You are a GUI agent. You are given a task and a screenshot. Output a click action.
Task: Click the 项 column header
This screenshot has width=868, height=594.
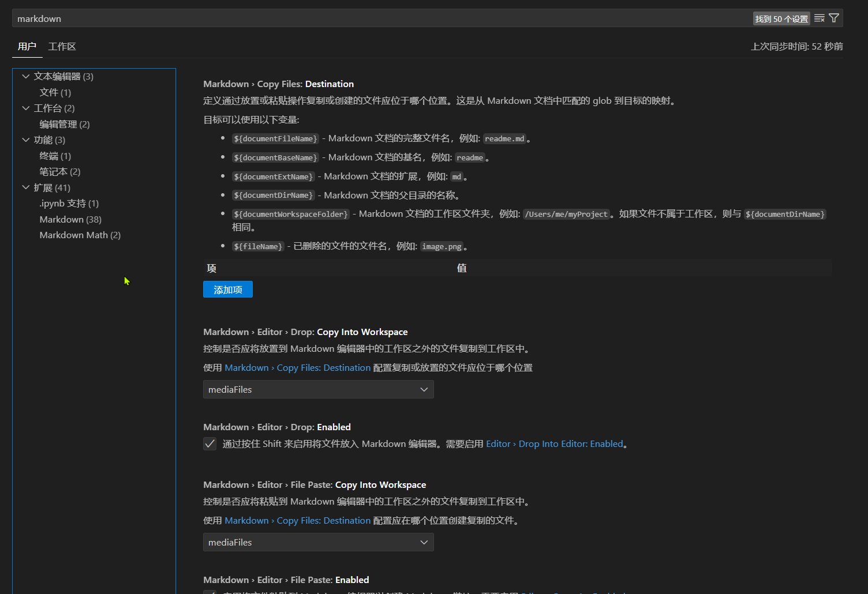pyautogui.click(x=212, y=268)
